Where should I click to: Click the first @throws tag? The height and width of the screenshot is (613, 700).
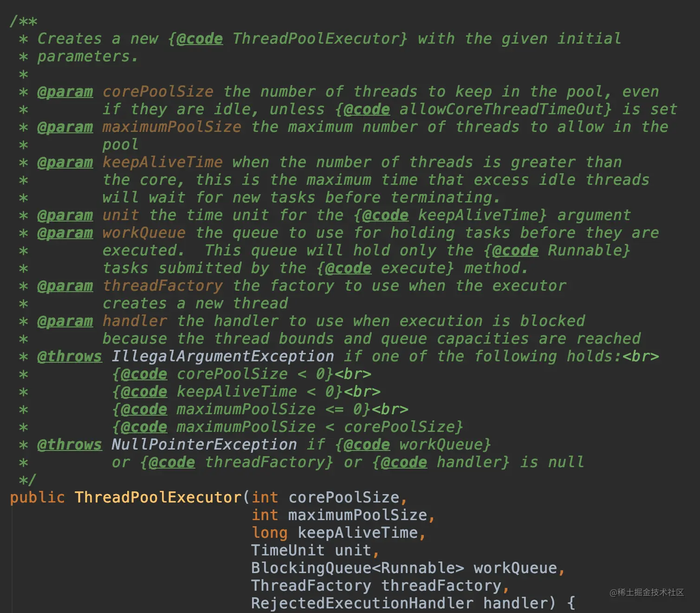click(70, 356)
